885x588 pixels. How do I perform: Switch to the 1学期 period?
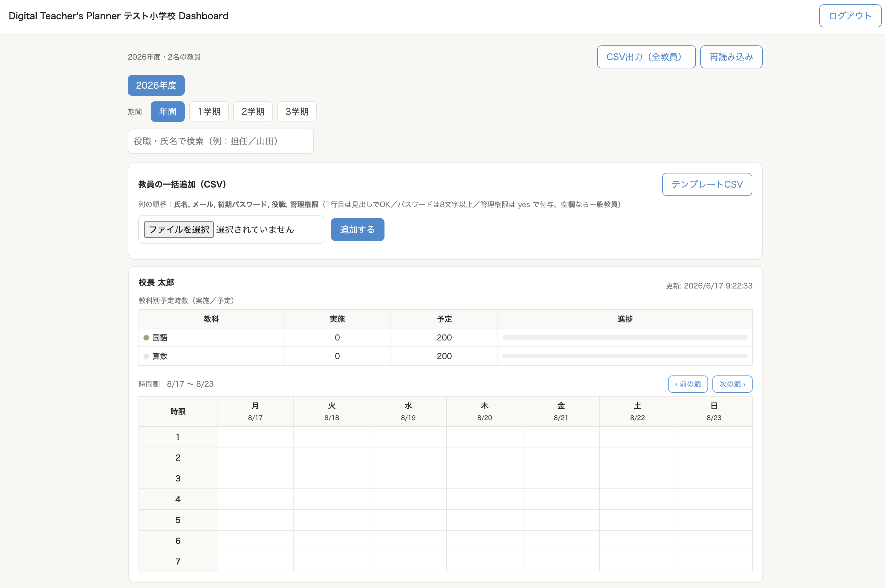[209, 111]
